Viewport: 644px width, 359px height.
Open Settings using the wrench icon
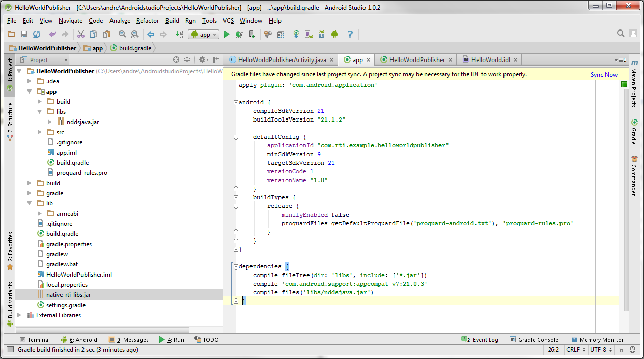tap(268, 34)
